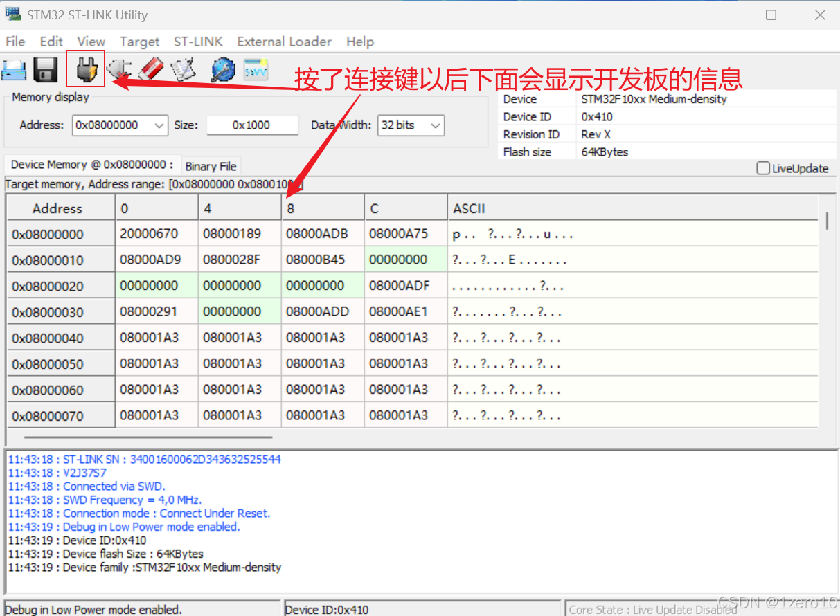Connect to the target plug icon
The width and height of the screenshot is (840, 616).
86,69
